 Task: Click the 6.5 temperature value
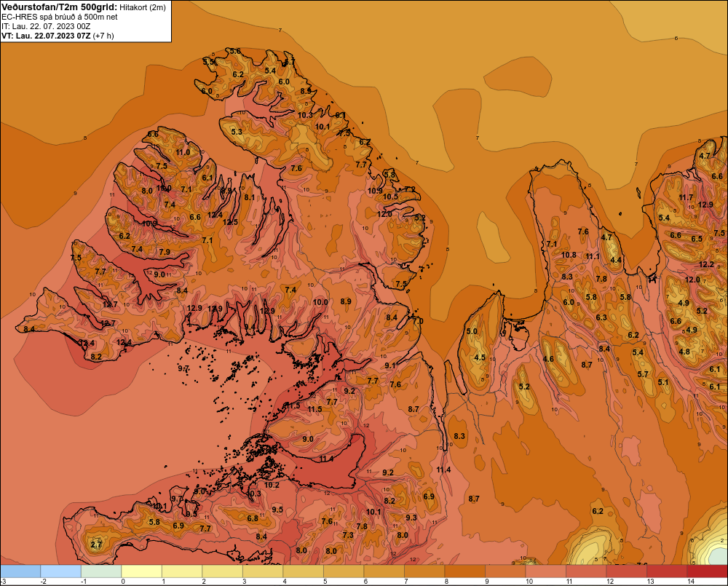(697, 239)
